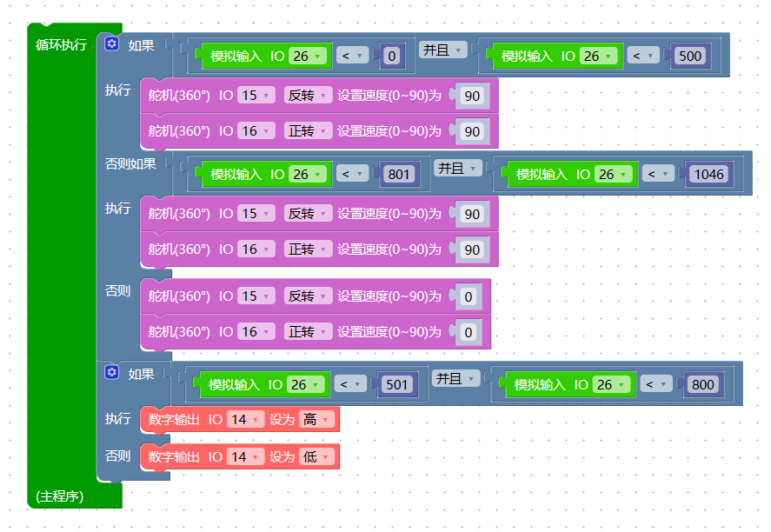The width and height of the screenshot is (771, 532).
Task: Expand the IO 16 dropdown in the top 如果's 执行 branch
Action: [256, 130]
